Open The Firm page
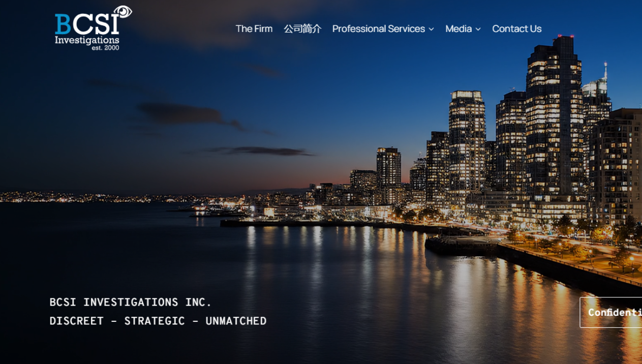 254,29
